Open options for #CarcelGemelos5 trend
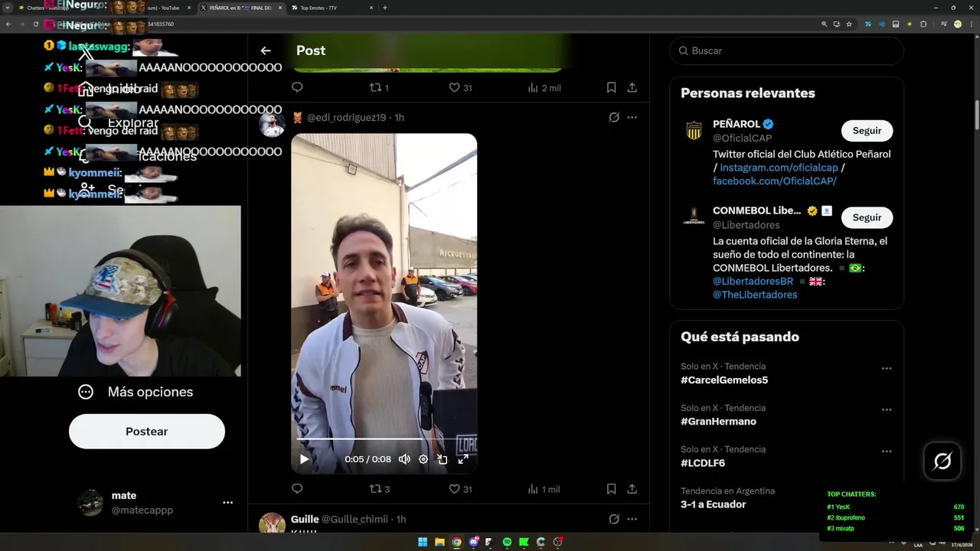 (x=887, y=368)
